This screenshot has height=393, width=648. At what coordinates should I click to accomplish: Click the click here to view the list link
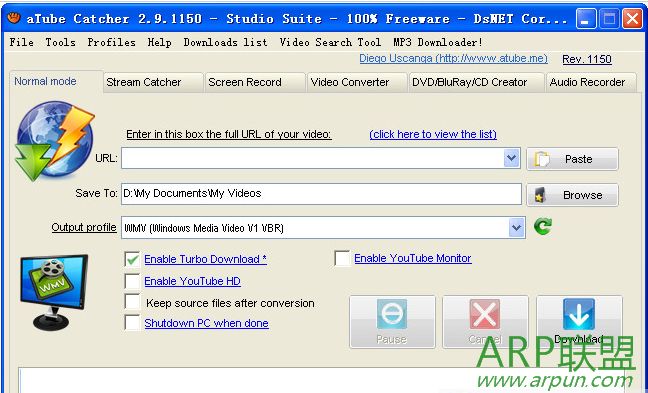click(433, 134)
